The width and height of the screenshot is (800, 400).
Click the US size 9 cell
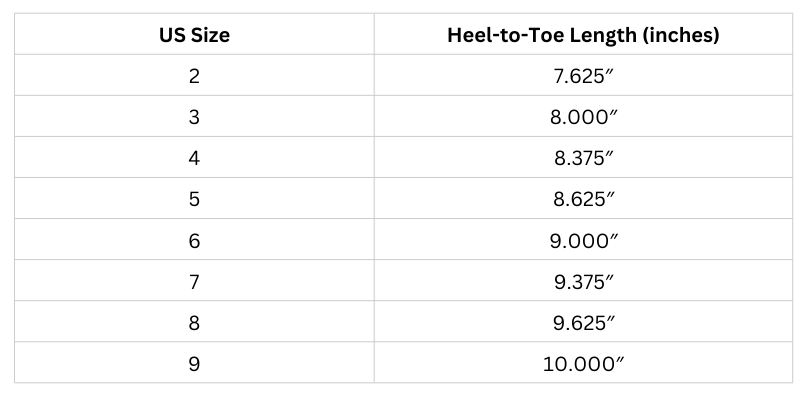pos(194,363)
